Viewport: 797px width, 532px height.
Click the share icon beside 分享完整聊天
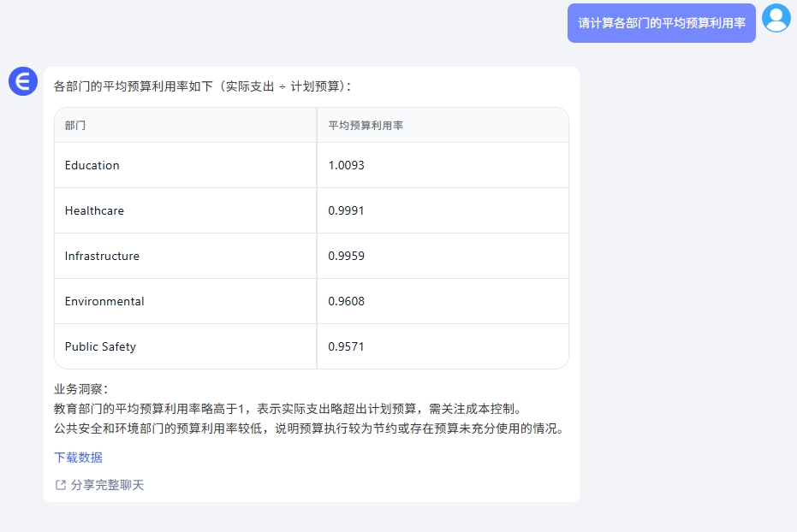tap(61, 485)
